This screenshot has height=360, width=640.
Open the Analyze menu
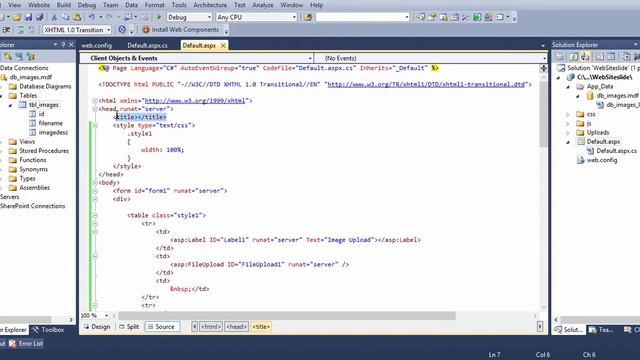coord(263,5)
